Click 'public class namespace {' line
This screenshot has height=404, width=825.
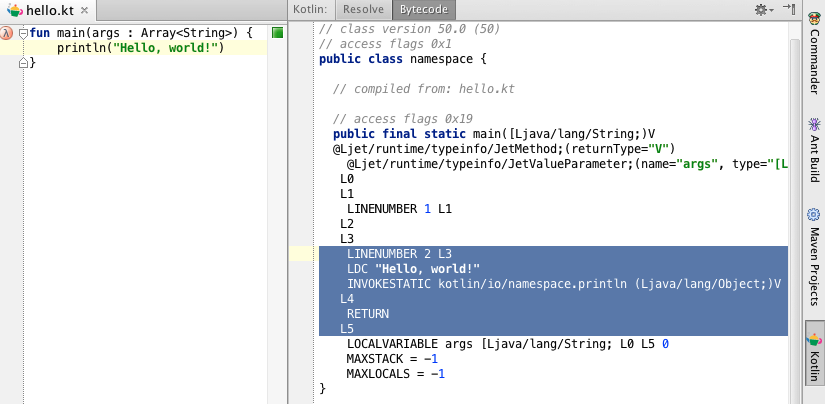click(403, 59)
